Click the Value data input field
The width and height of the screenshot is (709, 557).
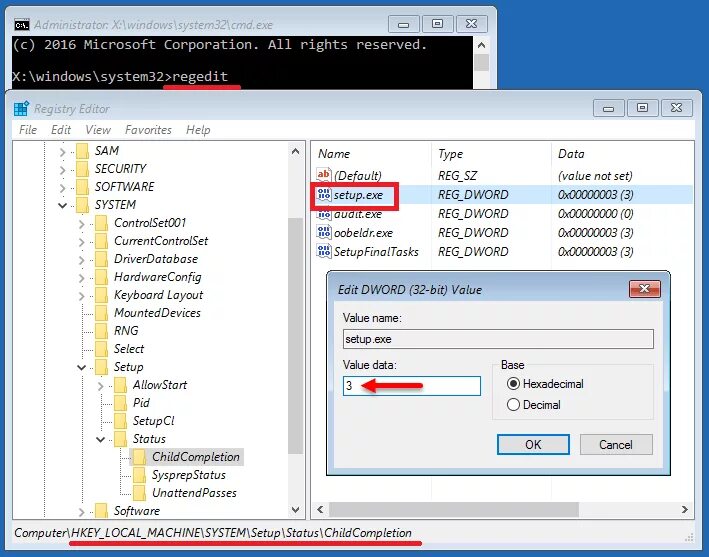click(412, 386)
